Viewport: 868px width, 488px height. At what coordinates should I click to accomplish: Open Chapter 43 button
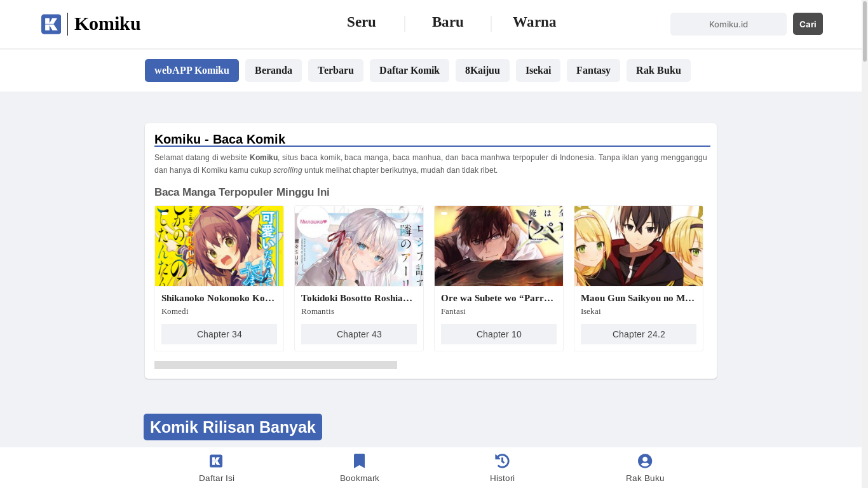pyautogui.click(x=359, y=334)
